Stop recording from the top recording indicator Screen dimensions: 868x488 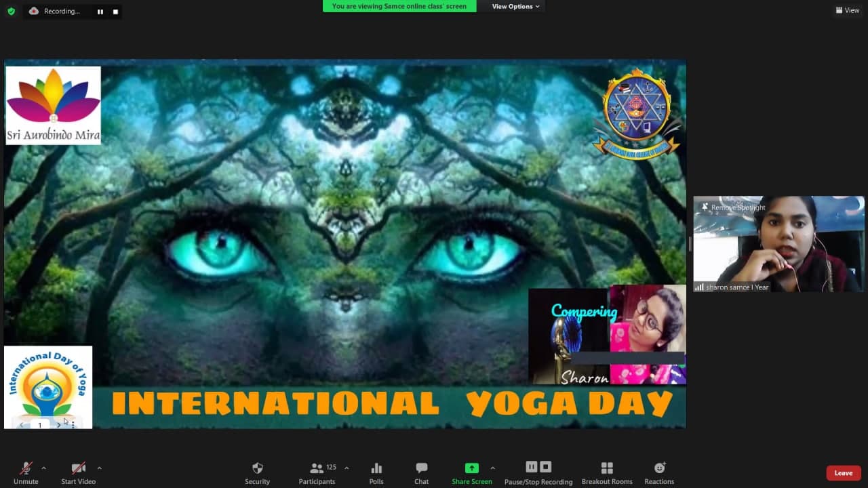pos(115,12)
